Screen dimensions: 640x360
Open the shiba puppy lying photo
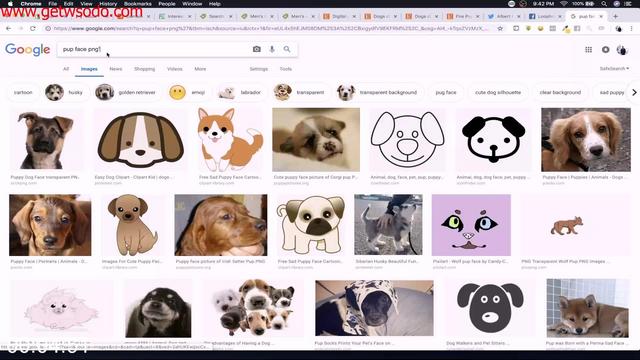tap(588, 308)
